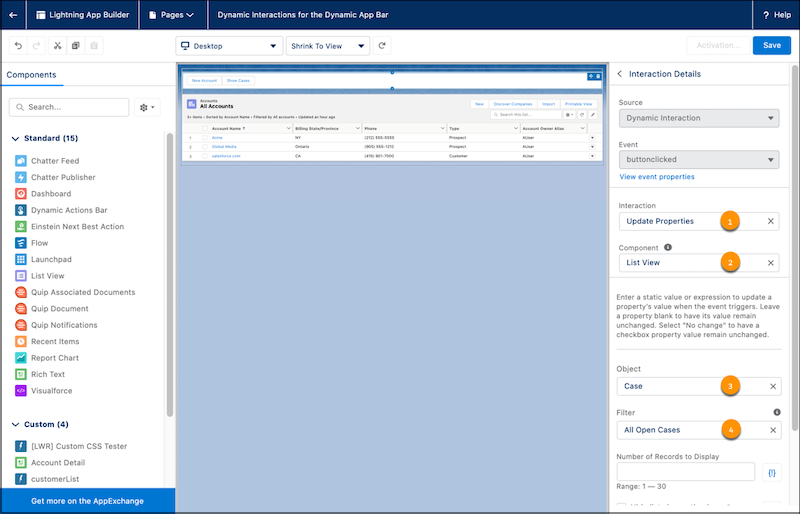Select the List View component in the list

39,276
